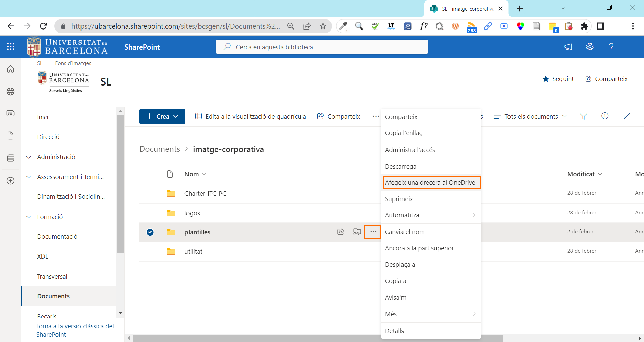Expand the Automatitza submenu

click(431, 215)
